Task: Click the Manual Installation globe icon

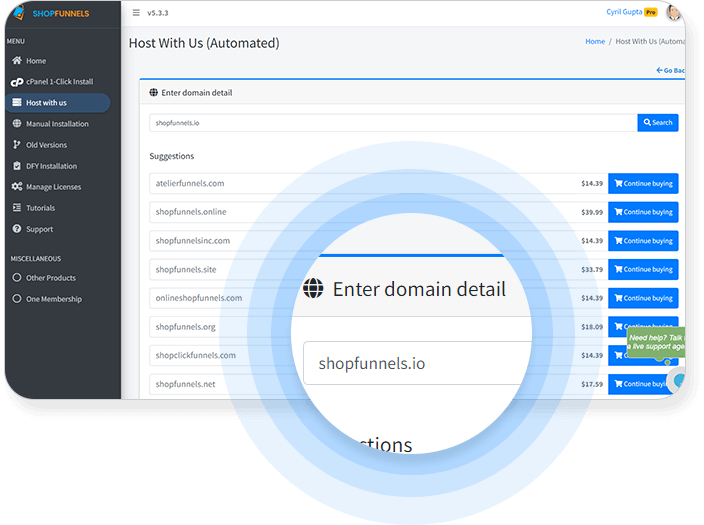Action: tap(17, 124)
